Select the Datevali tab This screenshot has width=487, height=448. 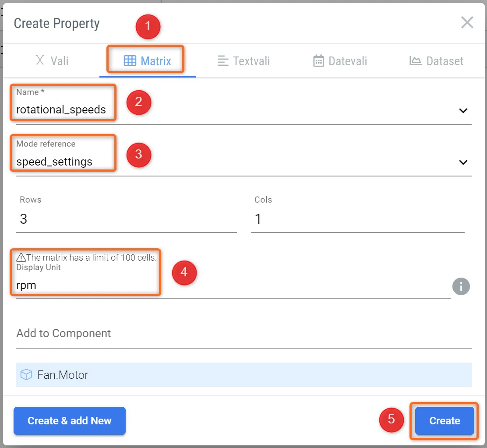pyautogui.click(x=340, y=61)
